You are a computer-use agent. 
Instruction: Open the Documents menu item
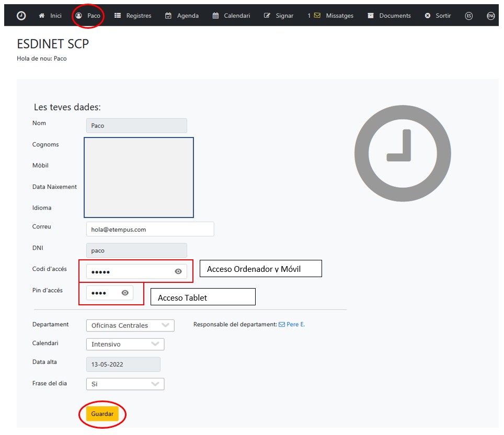click(395, 16)
